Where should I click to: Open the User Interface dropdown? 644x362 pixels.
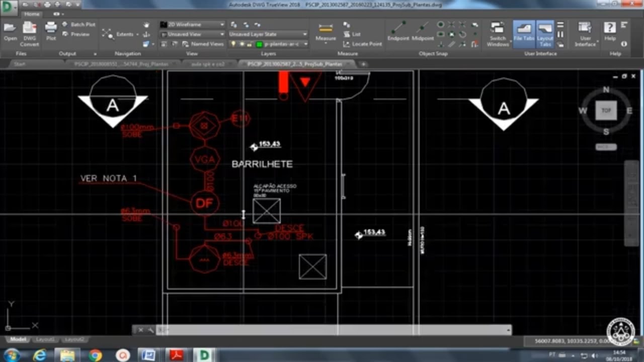tap(585, 34)
